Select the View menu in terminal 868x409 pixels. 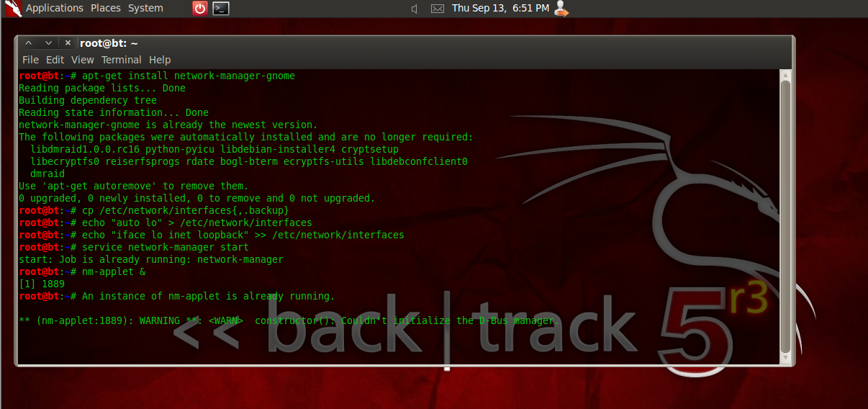(83, 60)
